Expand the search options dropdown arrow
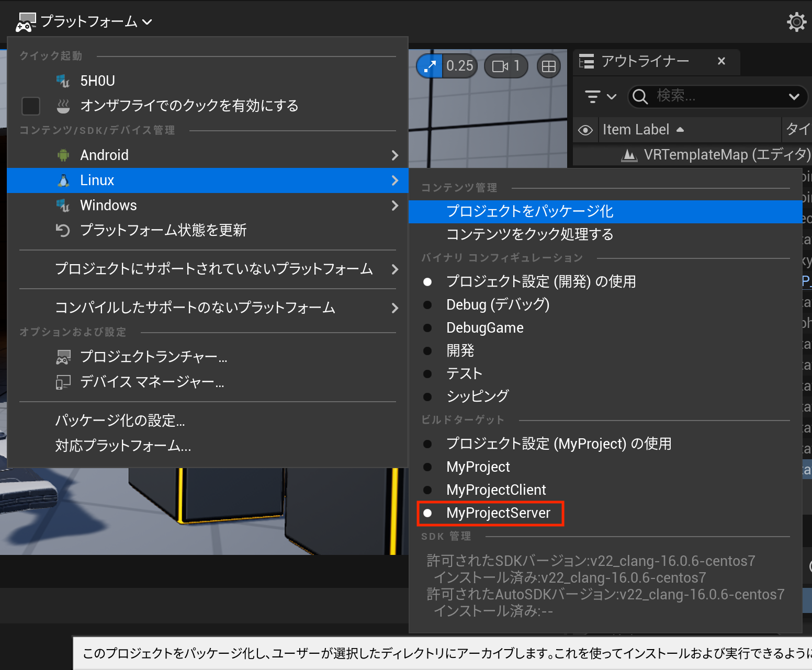 click(x=794, y=96)
